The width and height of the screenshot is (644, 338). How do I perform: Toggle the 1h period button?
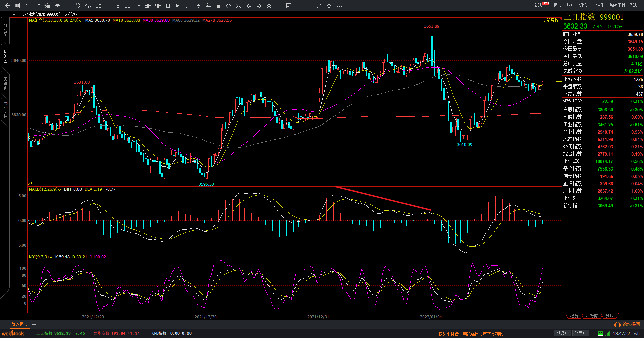coord(138,6)
